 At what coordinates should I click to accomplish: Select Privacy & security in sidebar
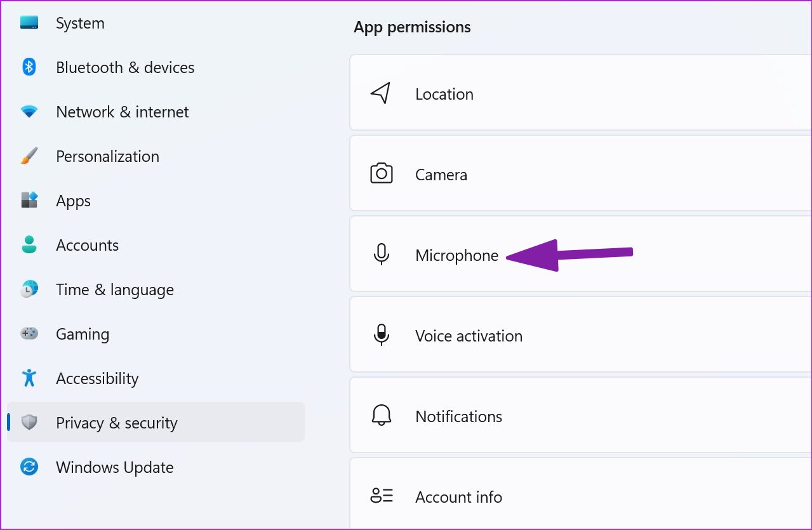pyautogui.click(x=156, y=423)
